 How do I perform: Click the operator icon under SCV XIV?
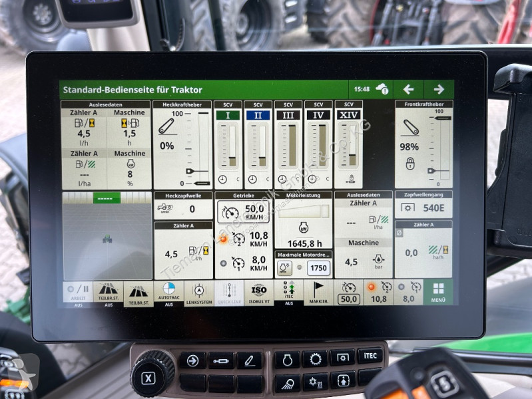[x=351, y=178]
